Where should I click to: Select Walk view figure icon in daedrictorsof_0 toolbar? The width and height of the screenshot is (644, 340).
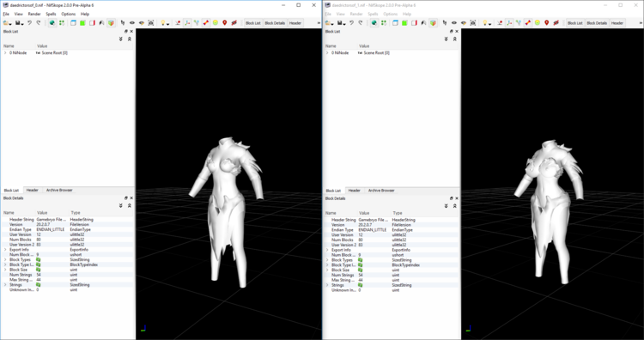click(x=101, y=23)
